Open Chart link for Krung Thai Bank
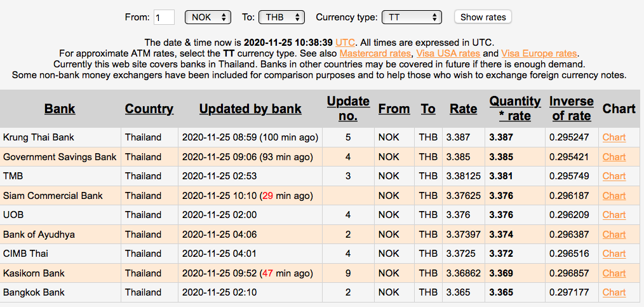 614,137
